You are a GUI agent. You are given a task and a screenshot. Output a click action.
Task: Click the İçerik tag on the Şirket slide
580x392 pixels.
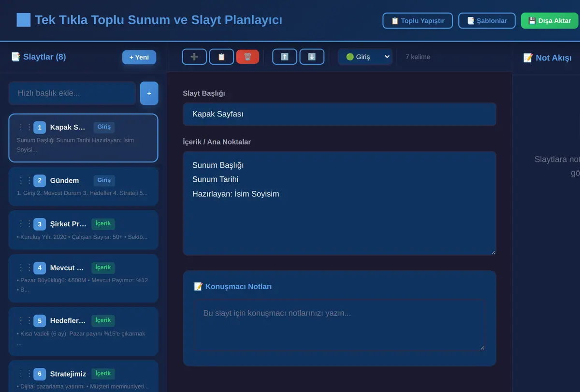[103, 224]
